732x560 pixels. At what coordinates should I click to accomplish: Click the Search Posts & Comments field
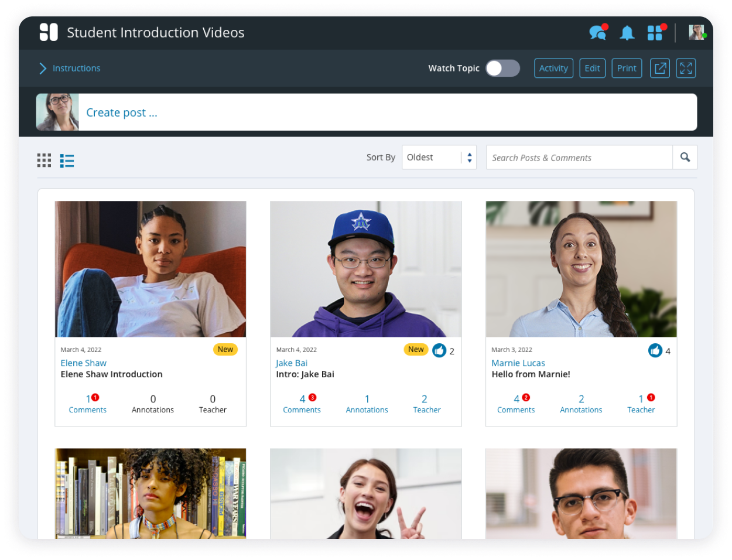579,158
